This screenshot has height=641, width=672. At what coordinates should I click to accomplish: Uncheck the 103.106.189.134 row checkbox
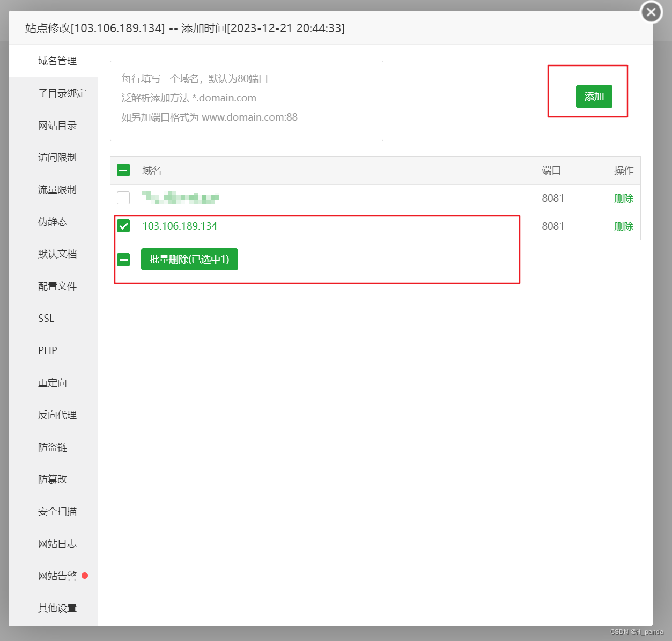pyautogui.click(x=123, y=226)
